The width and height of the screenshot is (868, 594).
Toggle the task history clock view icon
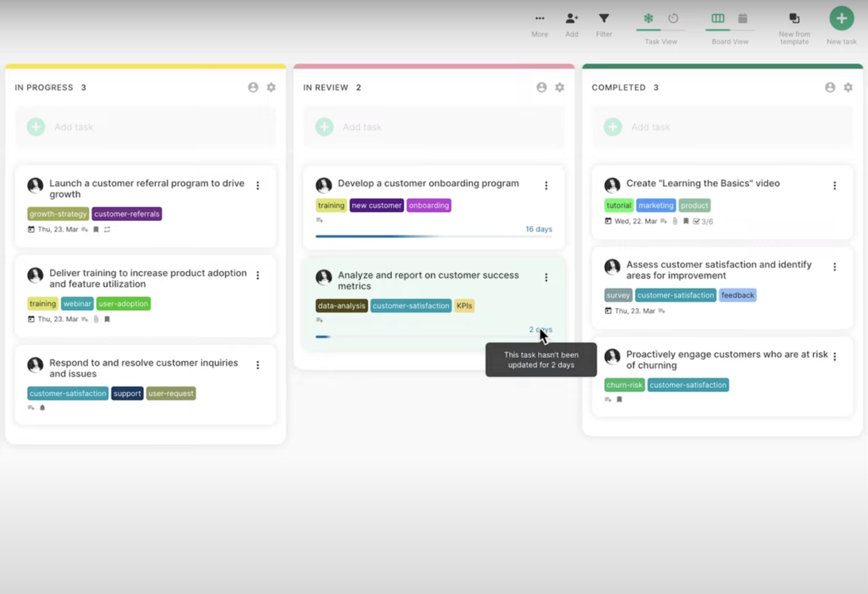point(673,19)
